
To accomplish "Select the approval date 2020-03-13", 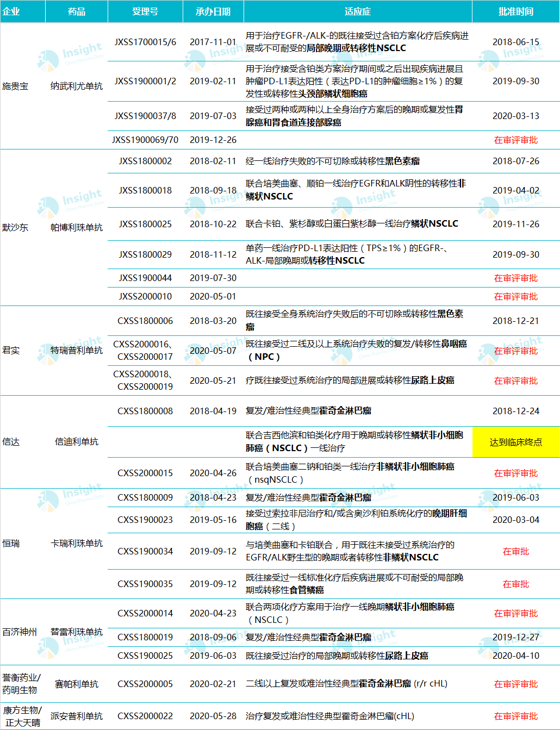I will (516, 116).
